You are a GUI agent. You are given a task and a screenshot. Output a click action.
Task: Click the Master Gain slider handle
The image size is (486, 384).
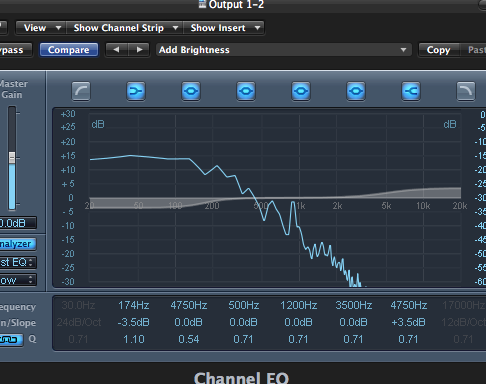tap(12, 158)
